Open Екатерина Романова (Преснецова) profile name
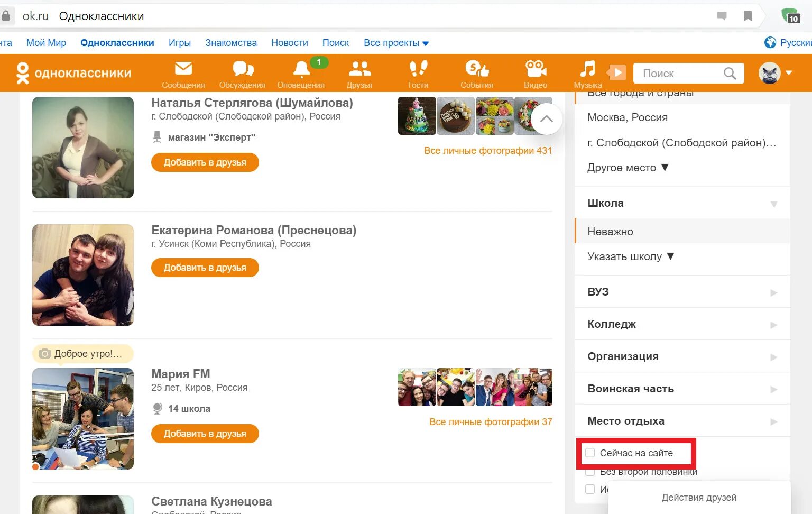Image resolution: width=812 pixels, height=514 pixels. pos(254,230)
